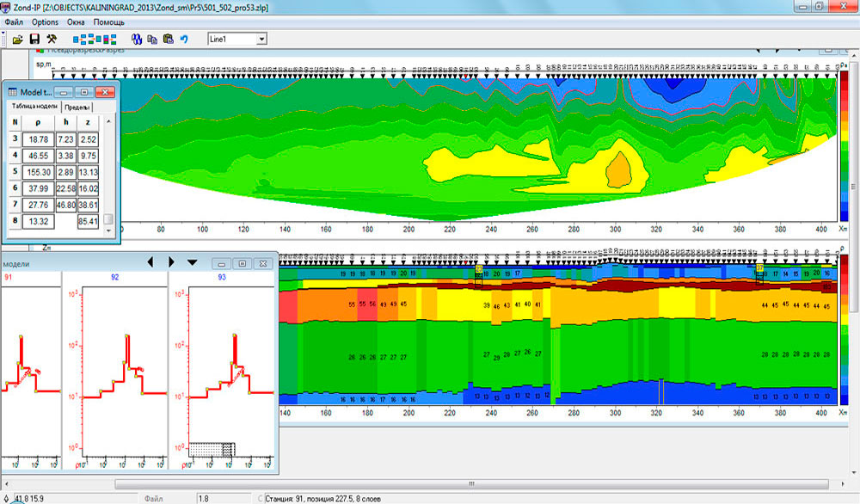The image size is (860, 504).
Task: Switch to the Пределы tab
Action: 77,106
